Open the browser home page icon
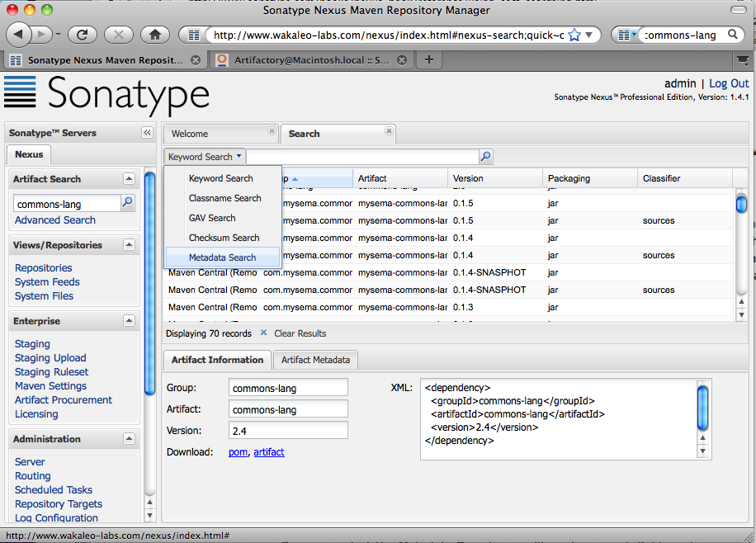The height and width of the screenshot is (543, 756). point(155,34)
